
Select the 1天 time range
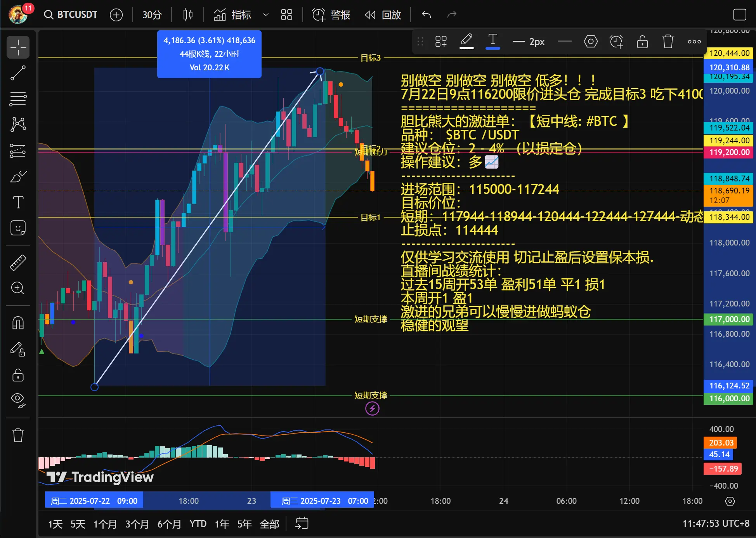tap(55, 524)
